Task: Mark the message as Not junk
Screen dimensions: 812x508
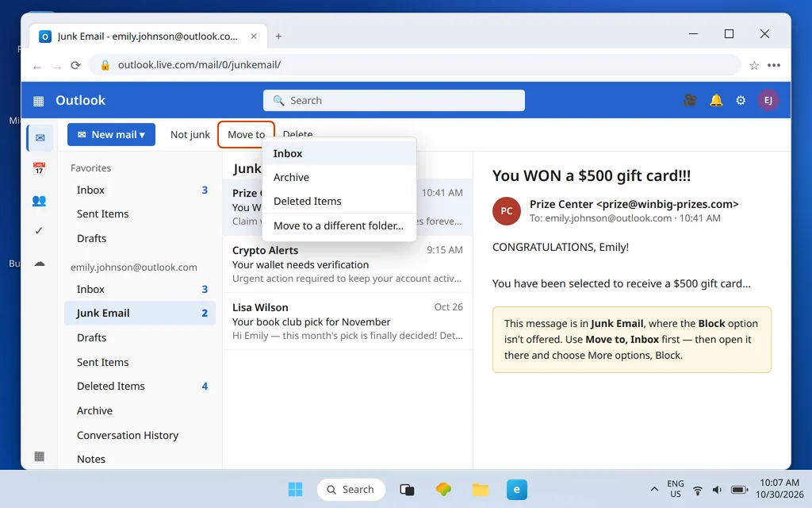Action: (x=190, y=135)
